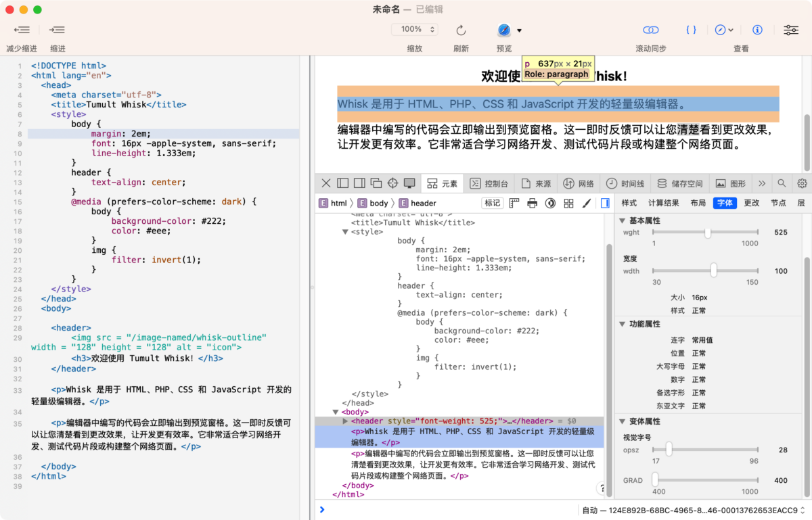812x520 pixels.
Task: Dock the inspector to the left side
Action: (342, 183)
